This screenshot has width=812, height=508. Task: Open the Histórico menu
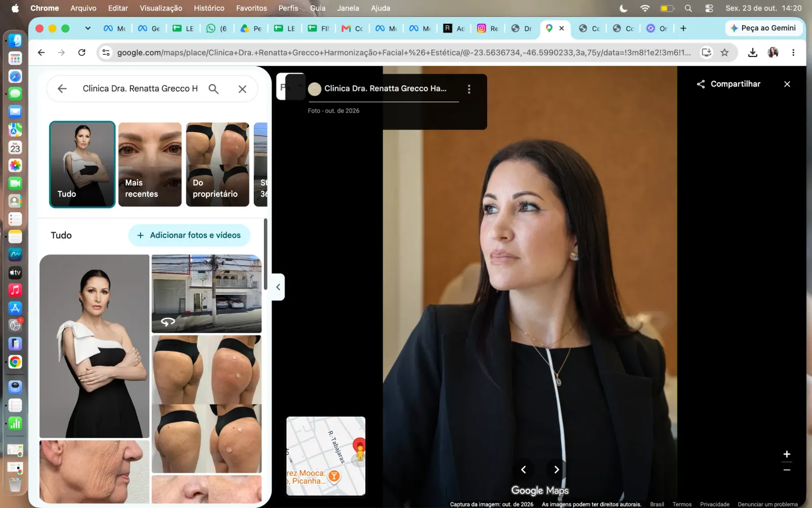[209, 8]
